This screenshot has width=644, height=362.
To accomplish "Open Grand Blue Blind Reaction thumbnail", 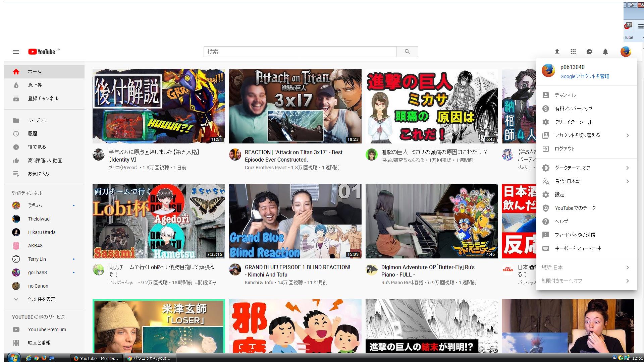I will [x=295, y=221].
